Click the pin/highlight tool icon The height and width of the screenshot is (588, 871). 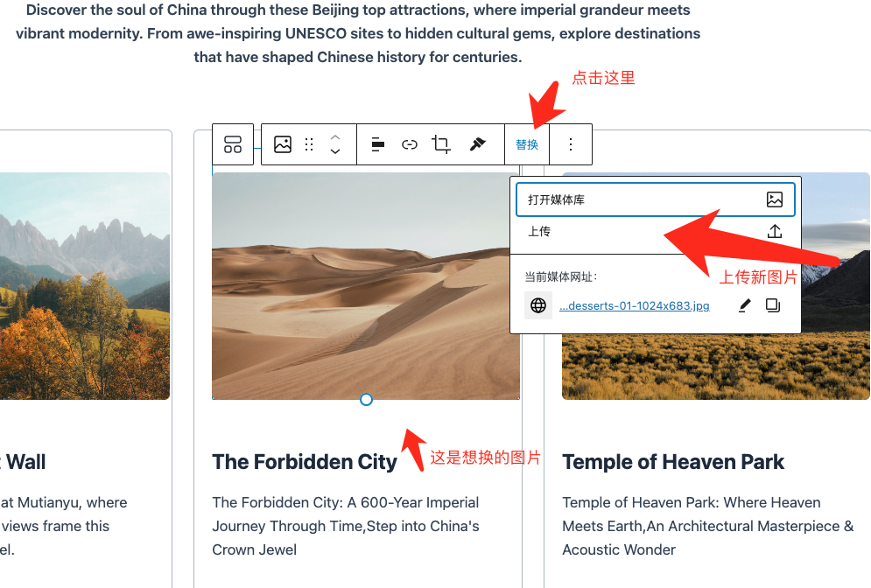click(x=477, y=144)
